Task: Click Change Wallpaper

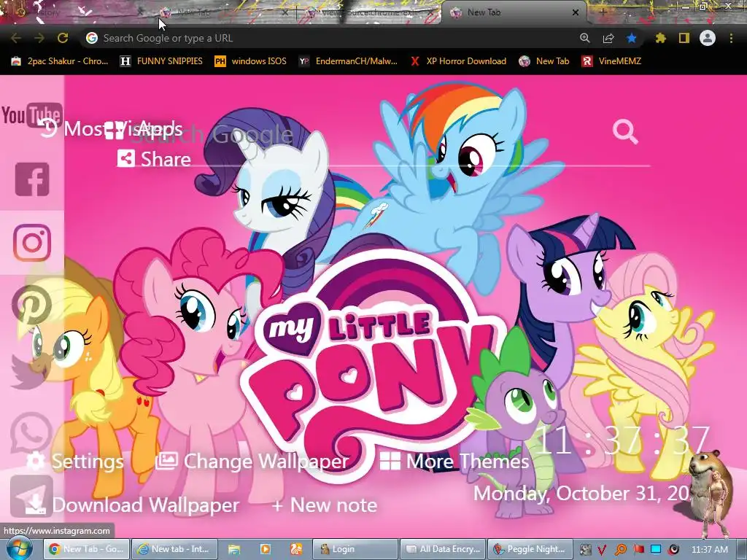Action: (252, 461)
